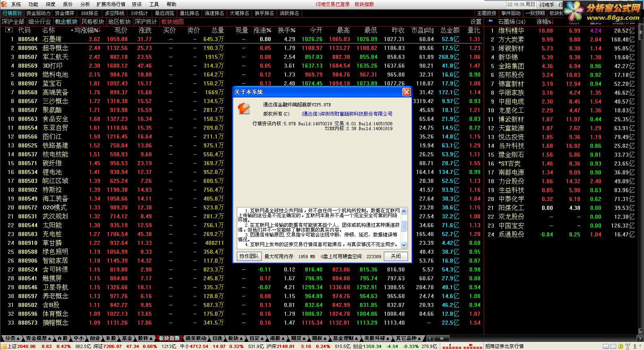
Task: Open the 系统 menu
Action: tap(16, 4)
